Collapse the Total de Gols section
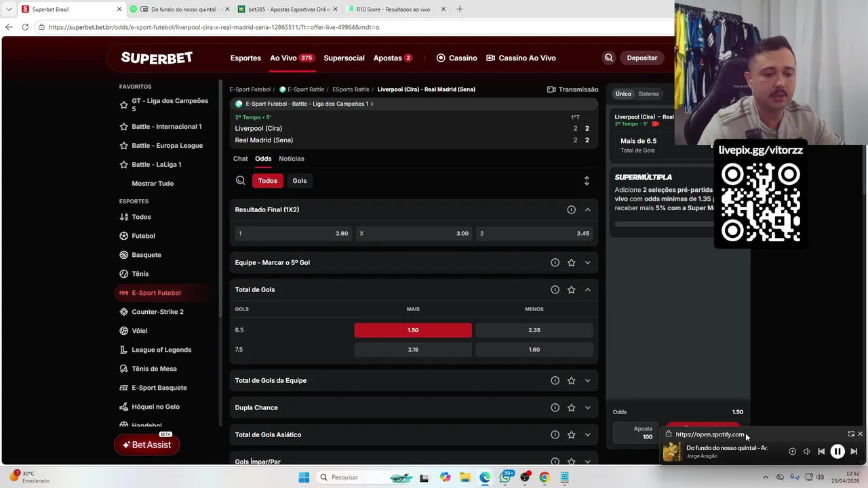Viewport: 868px width, 488px height. pos(587,289)
